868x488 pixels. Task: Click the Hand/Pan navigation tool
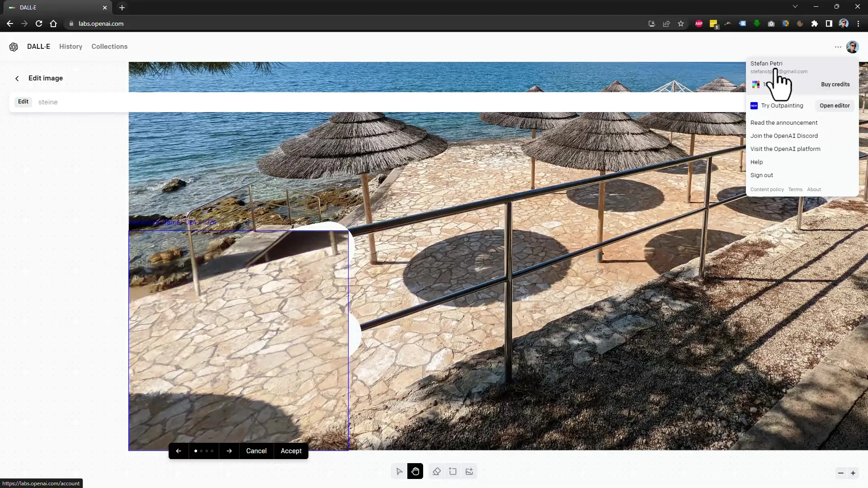click(x=415, y=471)
